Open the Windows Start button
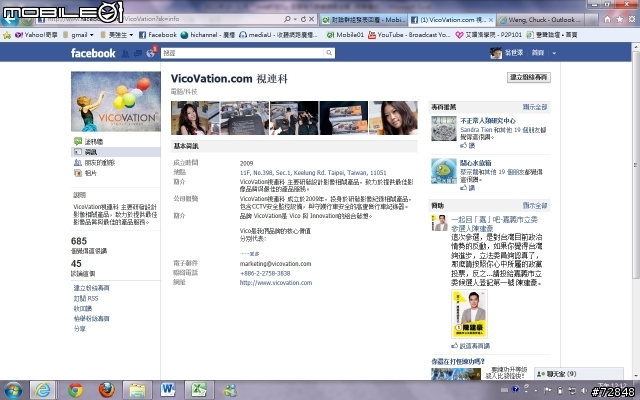This screenshot has height=400, width=640. click(x=13, y=390)
